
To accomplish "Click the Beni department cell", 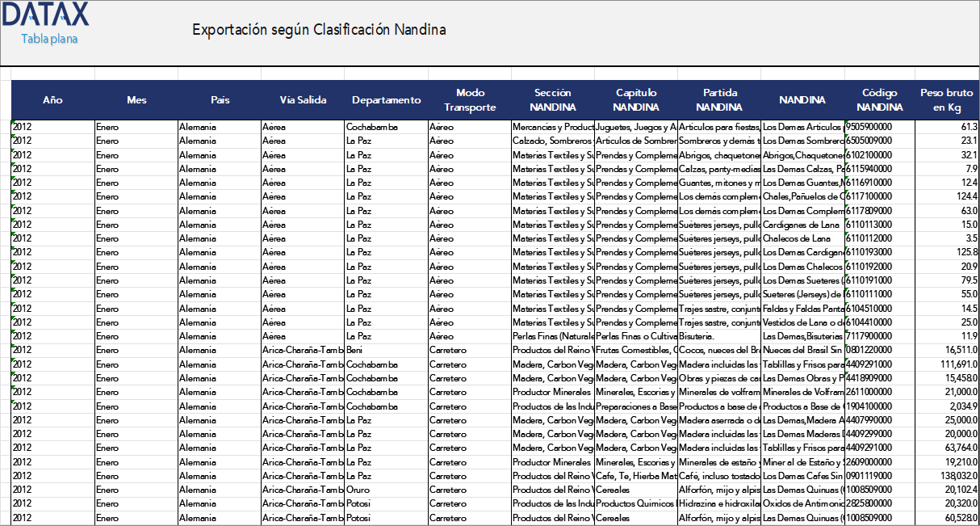I will (386, 351).
